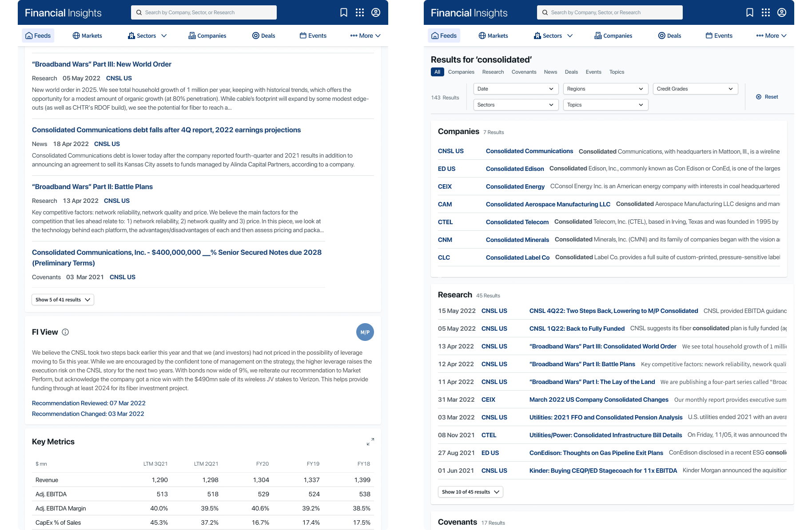812x530 pixels.
Task: Click search field in right window
Action: tap(610, 12)
